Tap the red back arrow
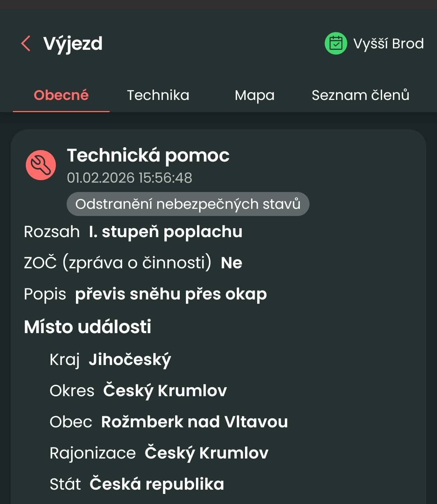This screenshot has height=504, width=437. point(26,44)
